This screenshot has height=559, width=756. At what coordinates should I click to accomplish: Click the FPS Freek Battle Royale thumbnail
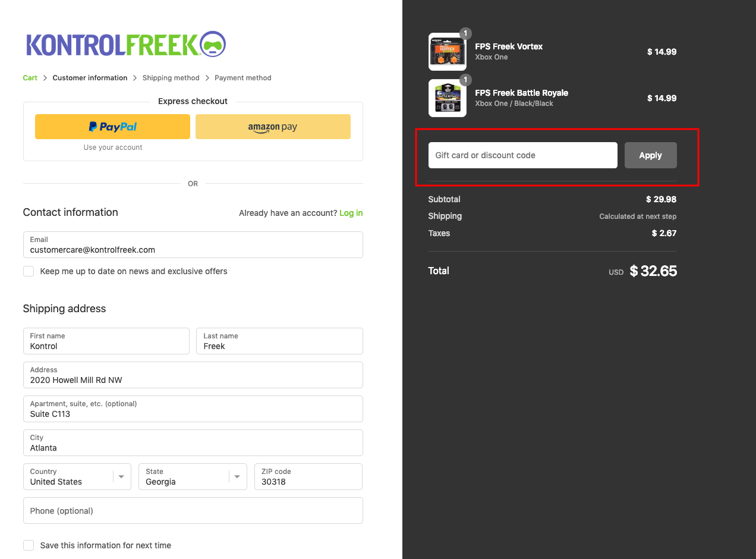click(447, 99)
